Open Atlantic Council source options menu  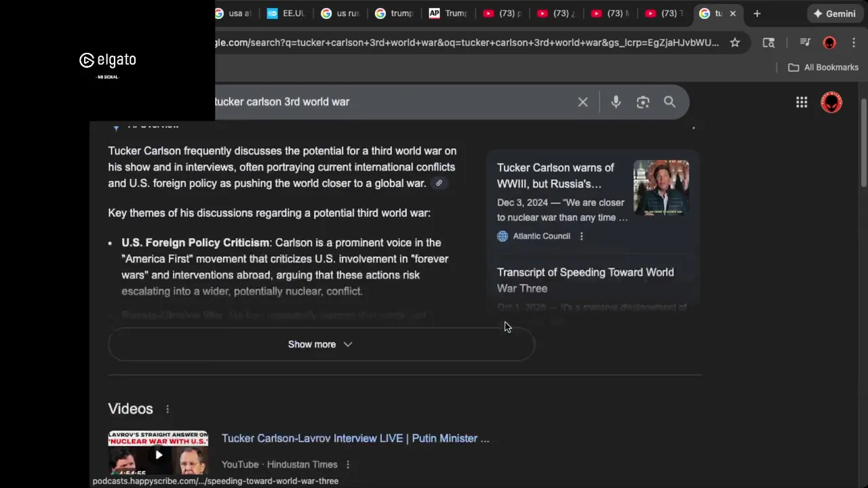point(581,236)
